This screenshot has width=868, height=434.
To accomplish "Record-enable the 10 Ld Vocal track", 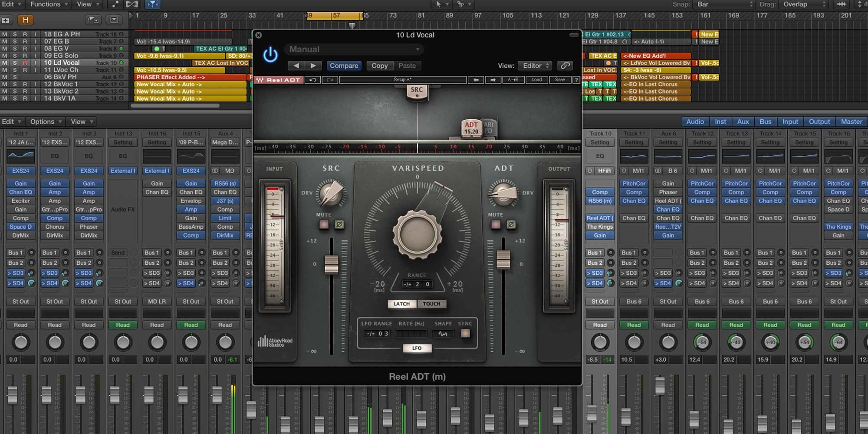I will [x=25, y=63].
